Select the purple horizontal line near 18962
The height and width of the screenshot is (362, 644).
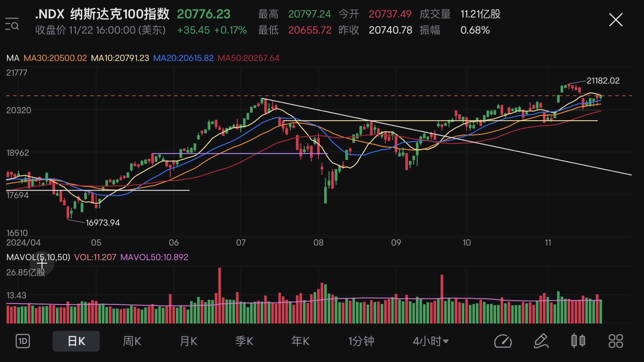pos(240,153)
